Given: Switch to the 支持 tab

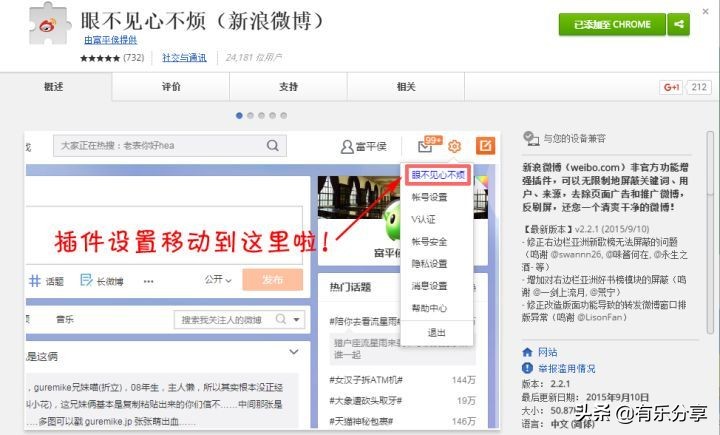Looking at the screenshot, I should point(288,86).
